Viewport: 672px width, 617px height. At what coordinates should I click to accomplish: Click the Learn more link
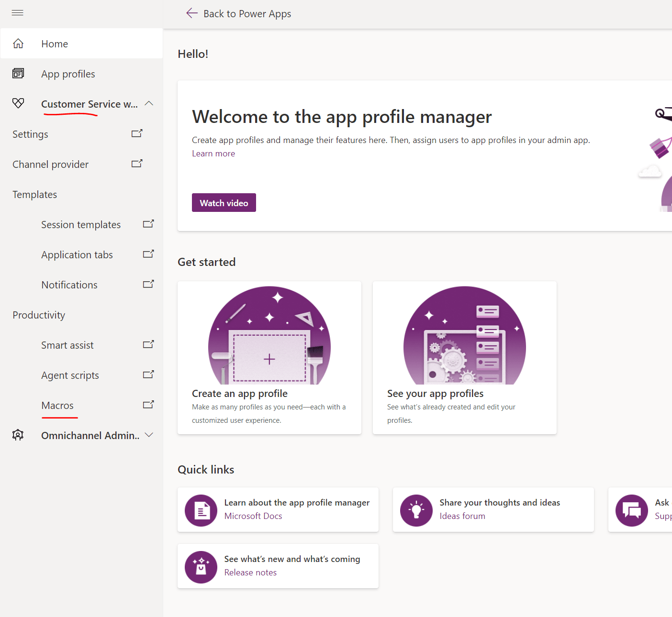(213, 154)
